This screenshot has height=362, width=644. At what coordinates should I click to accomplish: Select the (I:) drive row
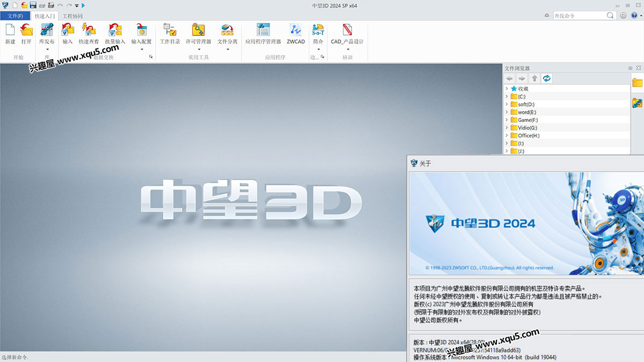click(x=567, y=143)
